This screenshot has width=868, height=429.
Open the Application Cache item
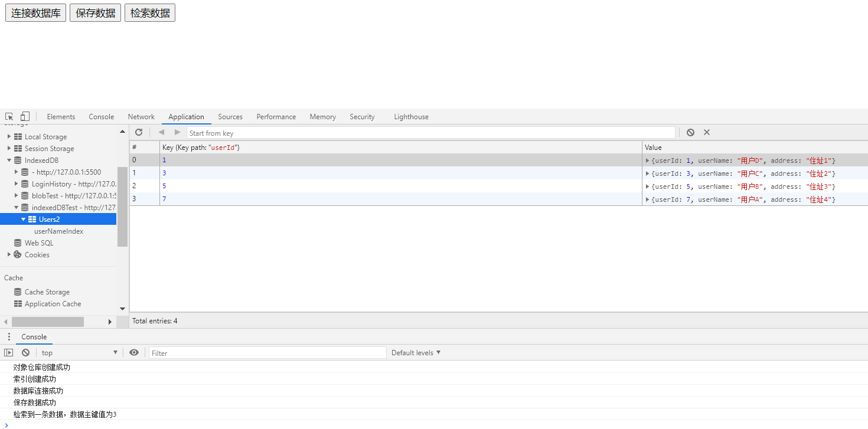(x=53, y=304)
